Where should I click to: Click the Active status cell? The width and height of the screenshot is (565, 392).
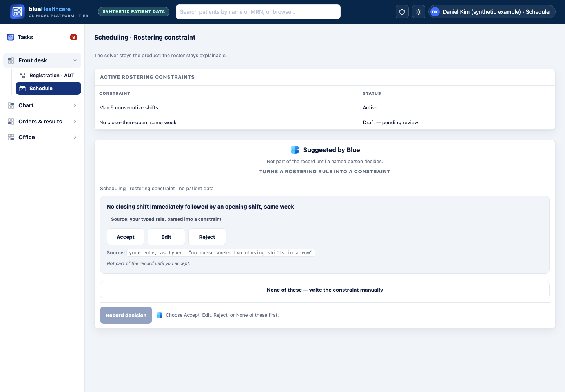click(x=370, y=107)
